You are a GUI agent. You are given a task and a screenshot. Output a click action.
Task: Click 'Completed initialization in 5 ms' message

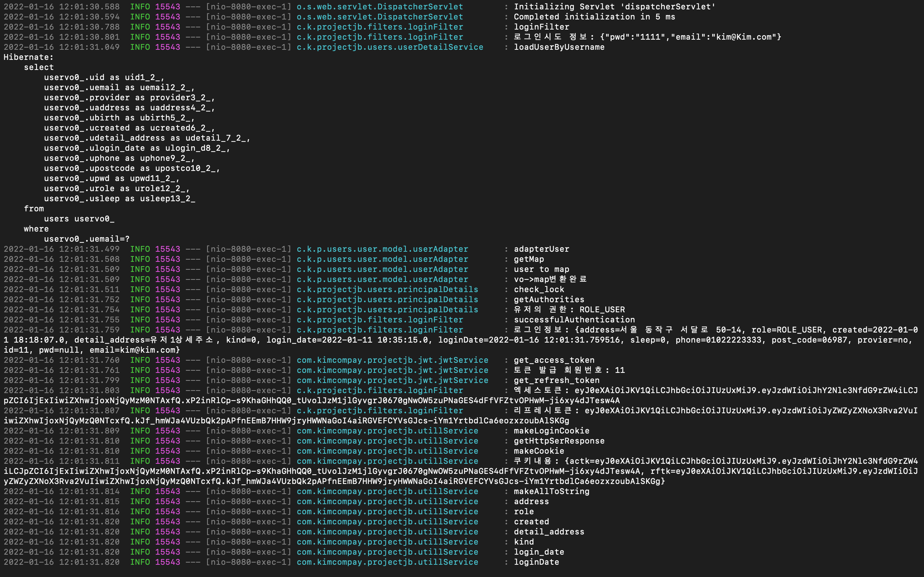(x=594, y=17)
